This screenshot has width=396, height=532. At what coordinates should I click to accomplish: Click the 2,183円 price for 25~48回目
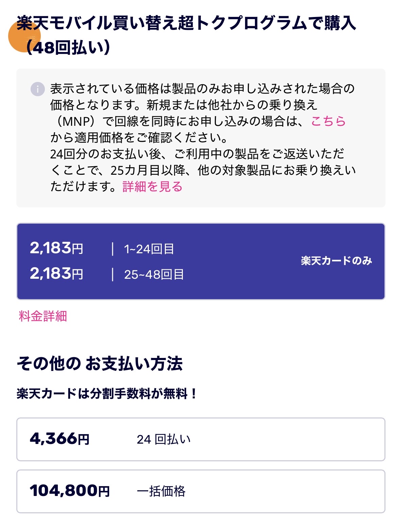[x=56, y=274]
